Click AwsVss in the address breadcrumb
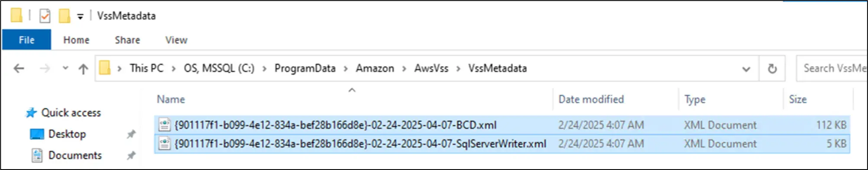The width and height of the screenshot is (868, 170). 431,68
